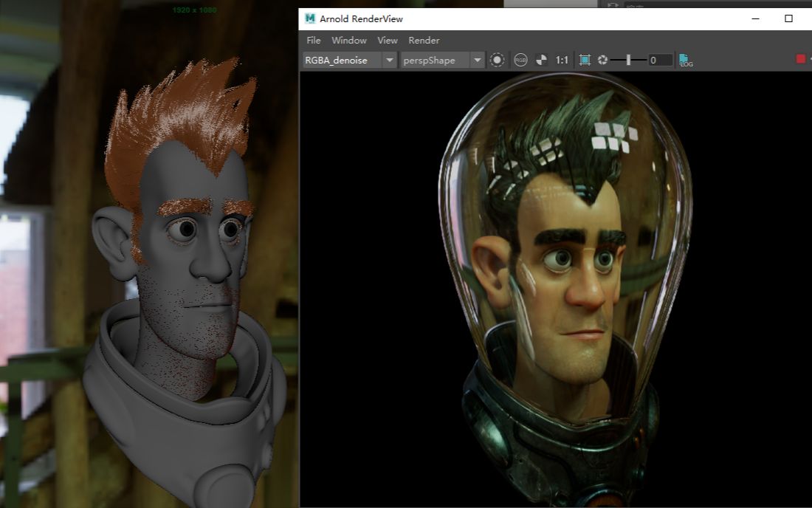812x508 pixels.
Task: Open the render log icon
Action: (685, 60)
